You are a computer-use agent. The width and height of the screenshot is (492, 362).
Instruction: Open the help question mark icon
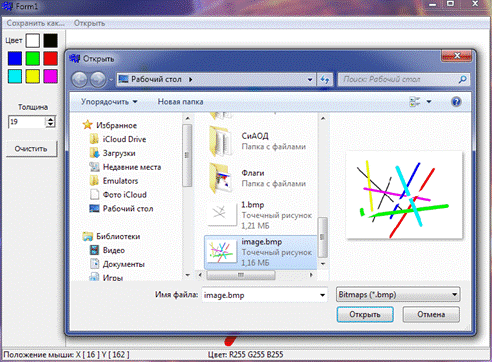tap(456, 102)
